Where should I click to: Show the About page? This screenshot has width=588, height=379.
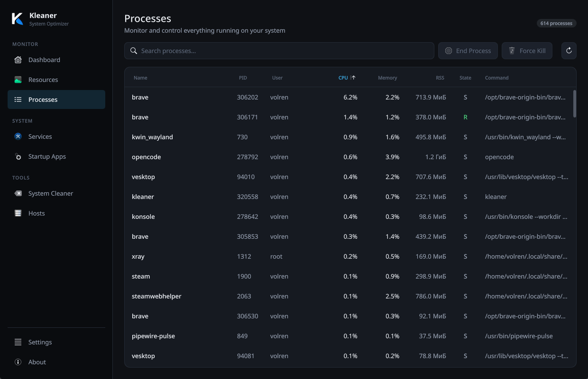coord(56,362)
